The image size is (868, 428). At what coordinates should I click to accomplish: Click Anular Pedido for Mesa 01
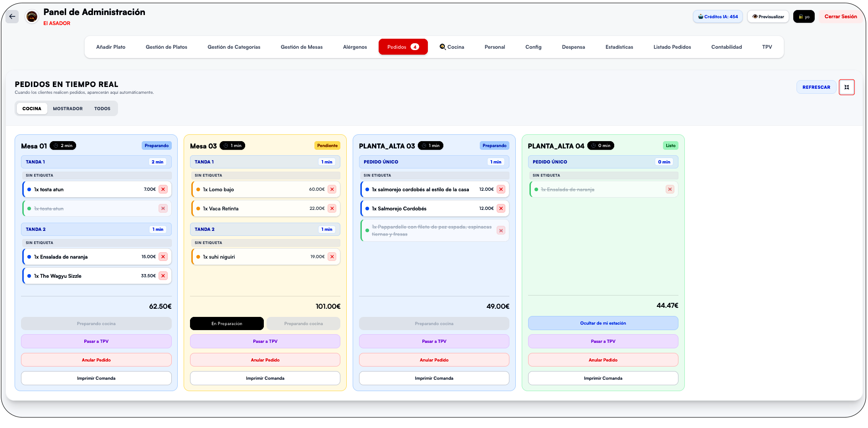point(96,360)
